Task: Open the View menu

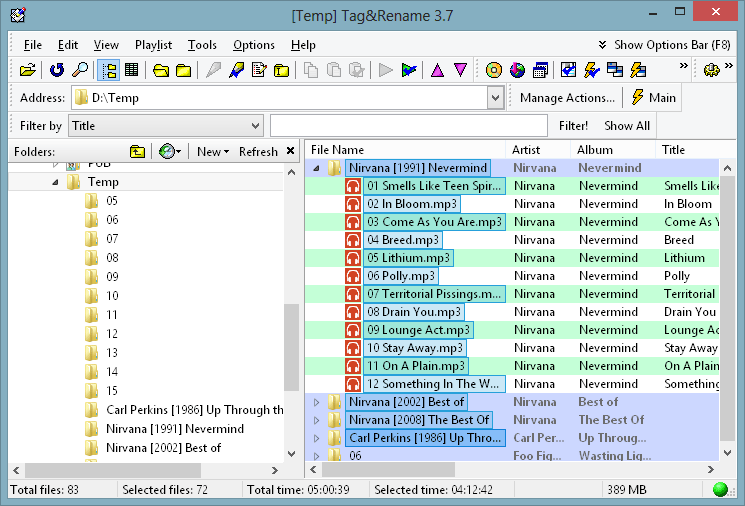Action: coord(106,45)
